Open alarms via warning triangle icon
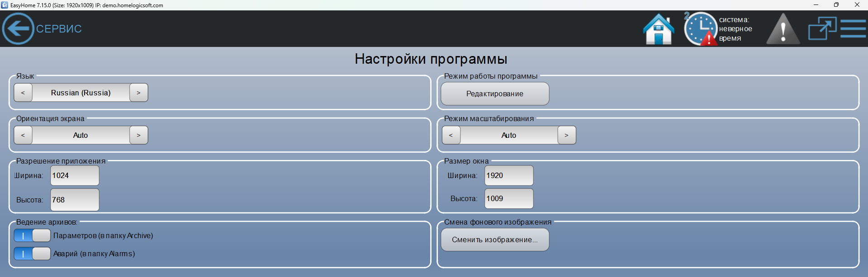 pyautogui.click(x=783, y=29)
